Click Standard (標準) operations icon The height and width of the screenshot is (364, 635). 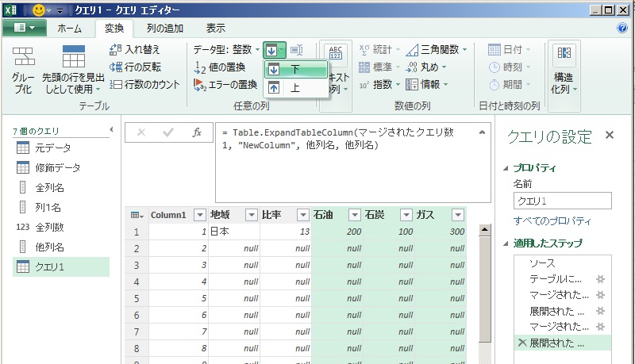pyautogui.click(x=364, y=67)
